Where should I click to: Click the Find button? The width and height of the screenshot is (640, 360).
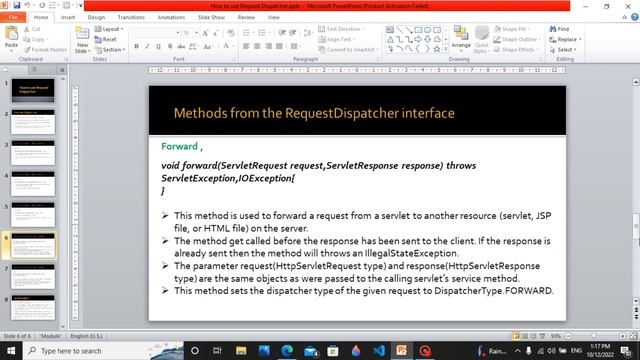coord(559,29)
